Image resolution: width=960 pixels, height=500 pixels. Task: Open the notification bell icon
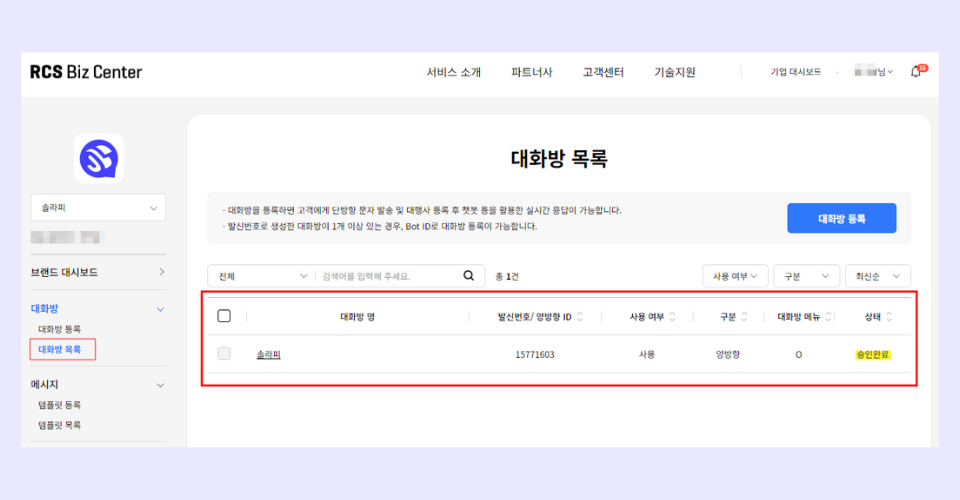[916, 72]
